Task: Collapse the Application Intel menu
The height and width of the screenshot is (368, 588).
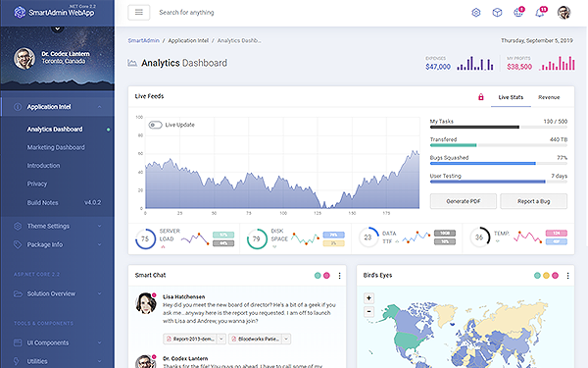Action: [x=99, y=107]
